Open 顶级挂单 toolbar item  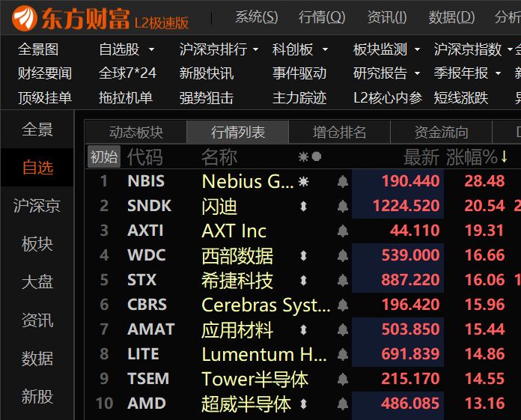coord(45,98)
